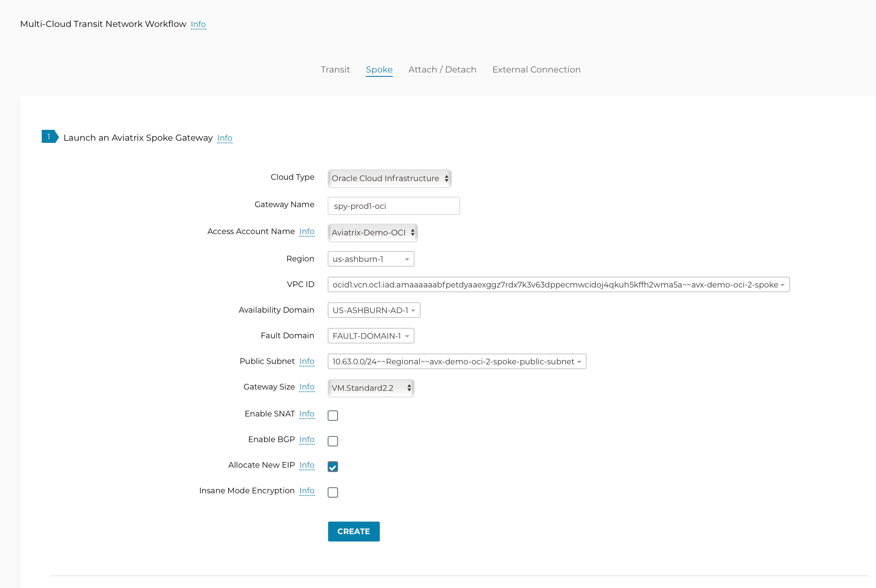Go to External Connection tab
This screenshot has height=588, width=876.
point(536,69)
